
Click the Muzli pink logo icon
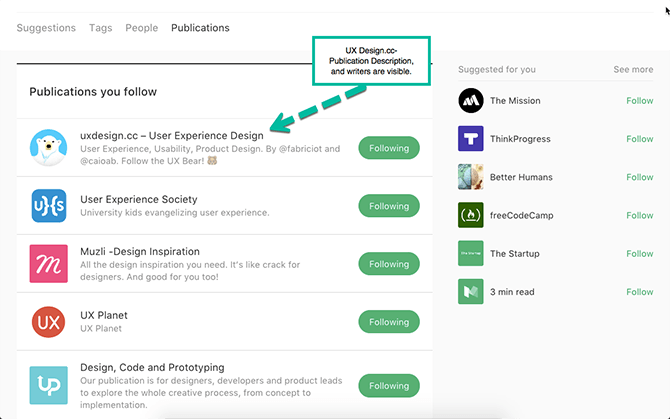tap(48, 264)
